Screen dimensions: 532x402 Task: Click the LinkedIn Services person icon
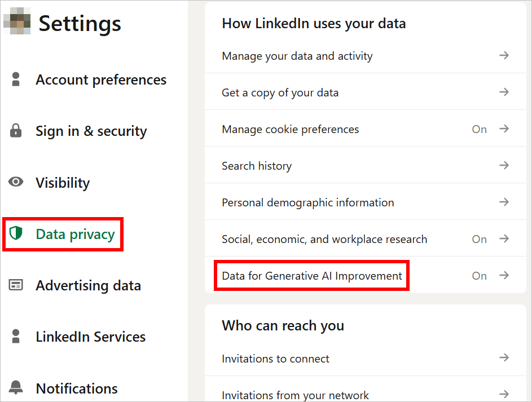(16, 337)
